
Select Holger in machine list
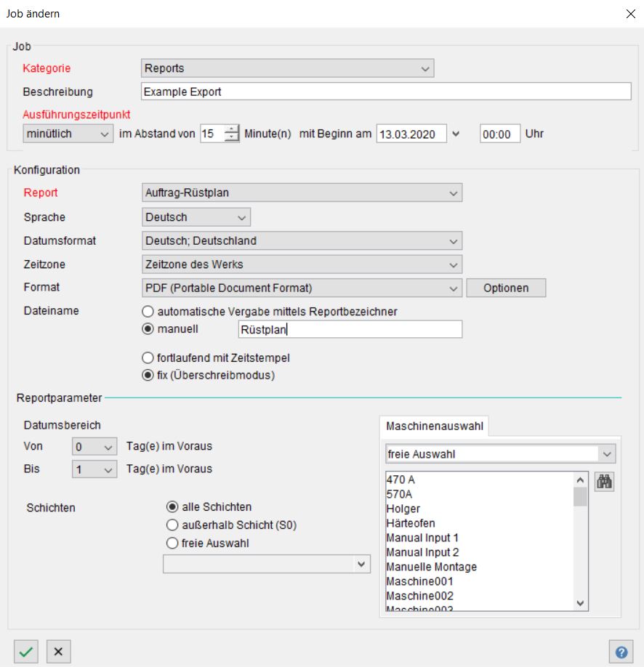480,509
